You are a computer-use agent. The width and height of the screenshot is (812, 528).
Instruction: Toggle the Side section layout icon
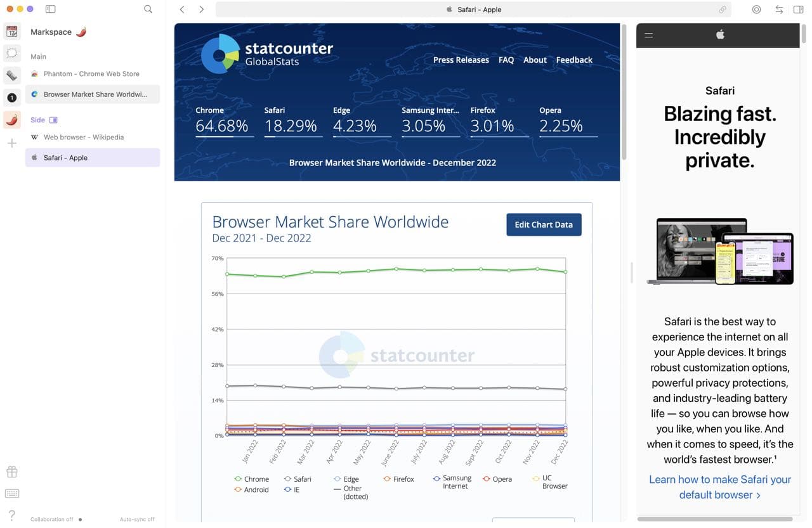click(x=53, y=120)
